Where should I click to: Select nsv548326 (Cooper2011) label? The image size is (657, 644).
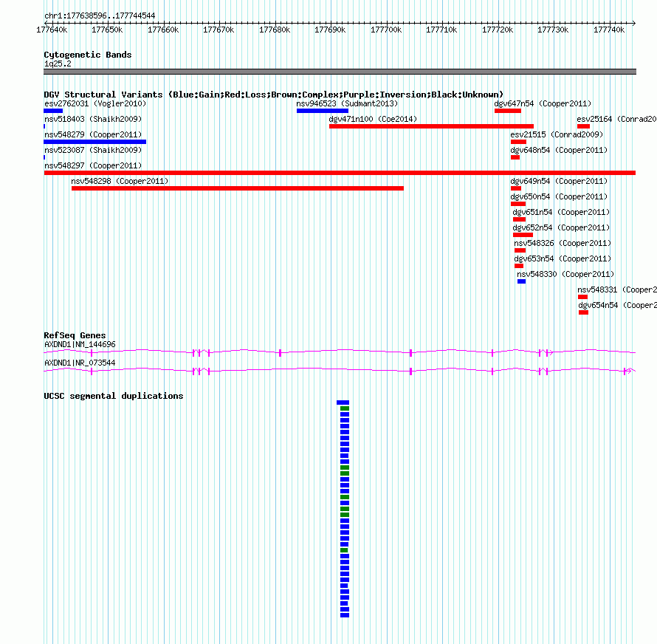coord(563,243)
